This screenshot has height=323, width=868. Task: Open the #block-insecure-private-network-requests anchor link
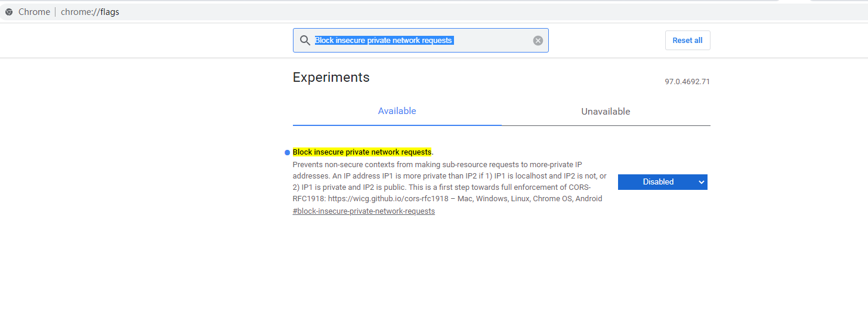pyautogui.click(x=364, y=211)
